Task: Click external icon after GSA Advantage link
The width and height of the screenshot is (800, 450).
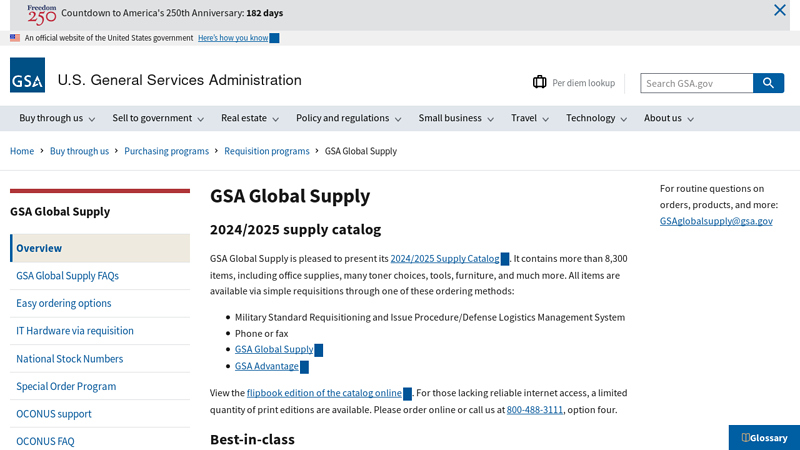Action: tap(304, 367)
